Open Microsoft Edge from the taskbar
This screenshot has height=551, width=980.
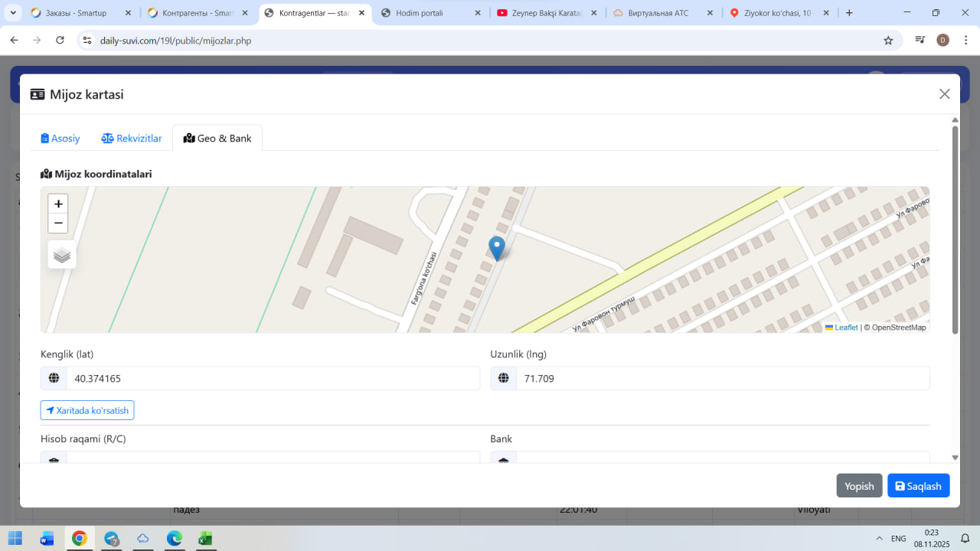point(174,539)
